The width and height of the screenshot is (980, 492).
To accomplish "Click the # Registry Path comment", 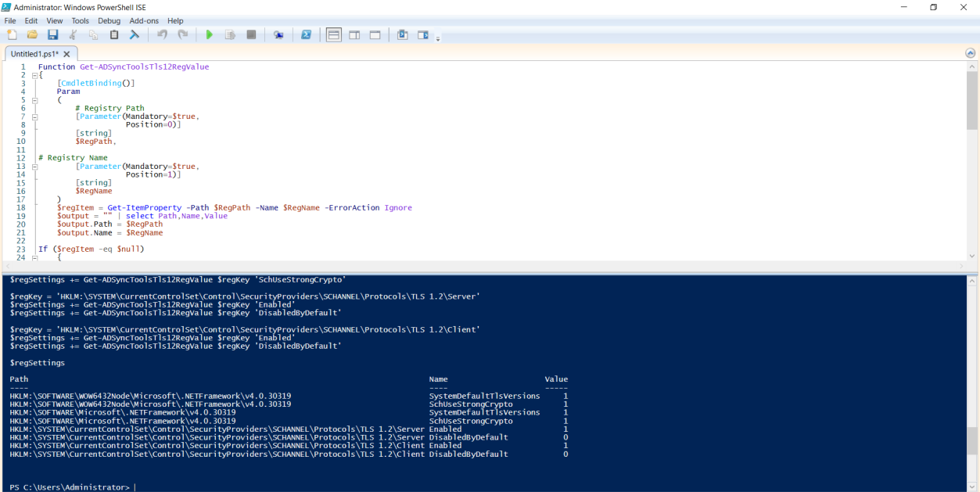I will tap(109, 108).
